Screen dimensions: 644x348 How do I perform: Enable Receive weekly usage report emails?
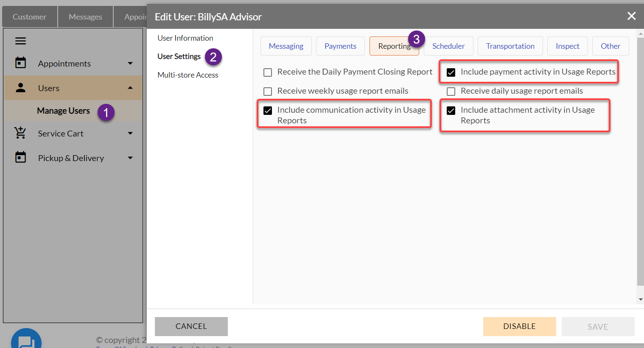coord(268,92)
